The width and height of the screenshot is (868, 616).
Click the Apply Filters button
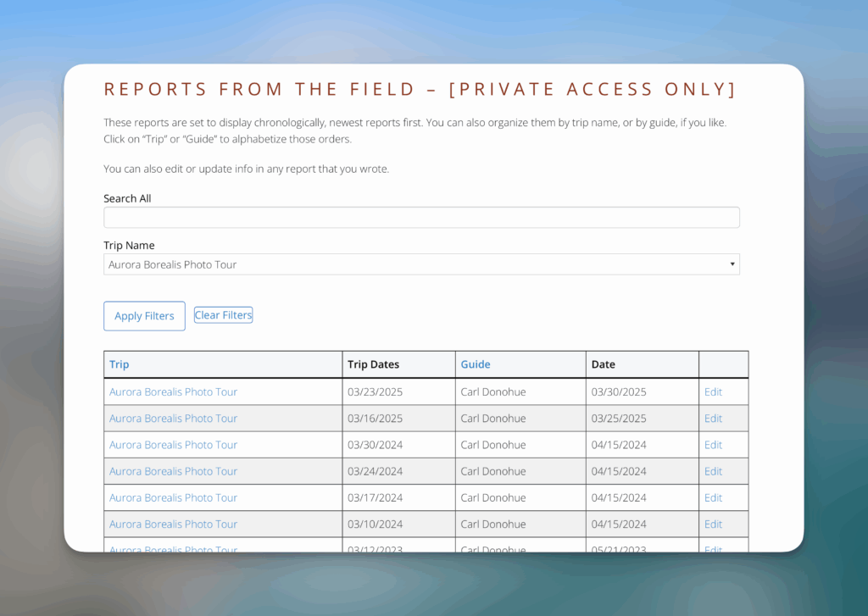coord(144,315)
